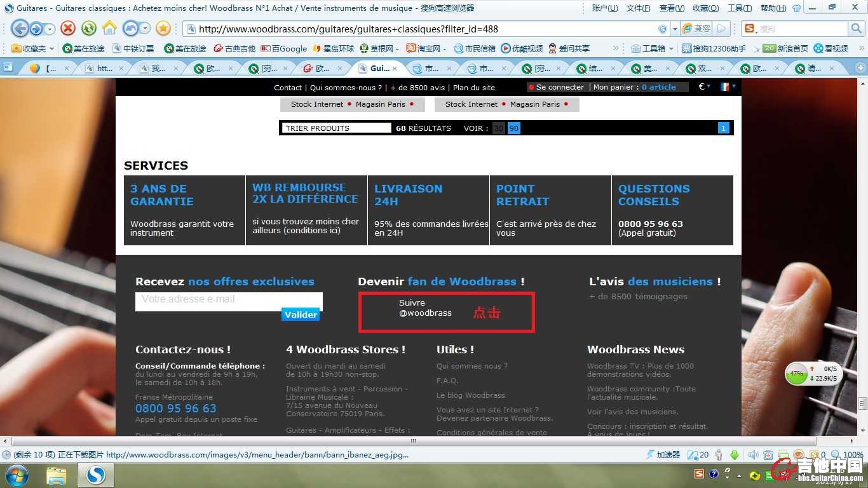Viewport: 868px width, 488px height.
Task: Click Plan du site link
Action: [x=474, y=88]
